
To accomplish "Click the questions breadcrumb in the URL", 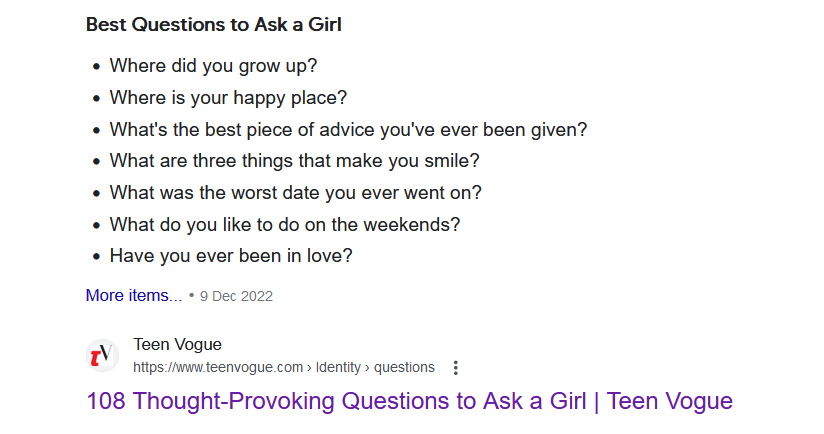I will point(404,367).
